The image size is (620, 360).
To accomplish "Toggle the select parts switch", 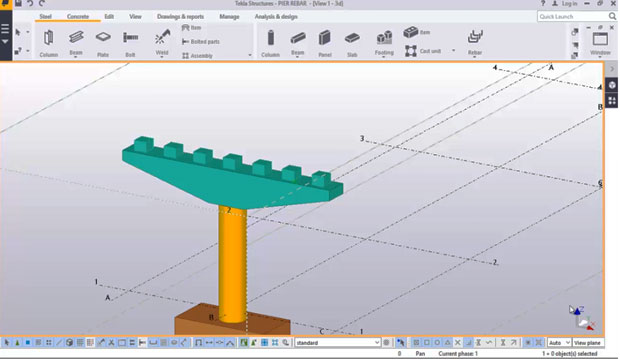I will pos(28,343).
